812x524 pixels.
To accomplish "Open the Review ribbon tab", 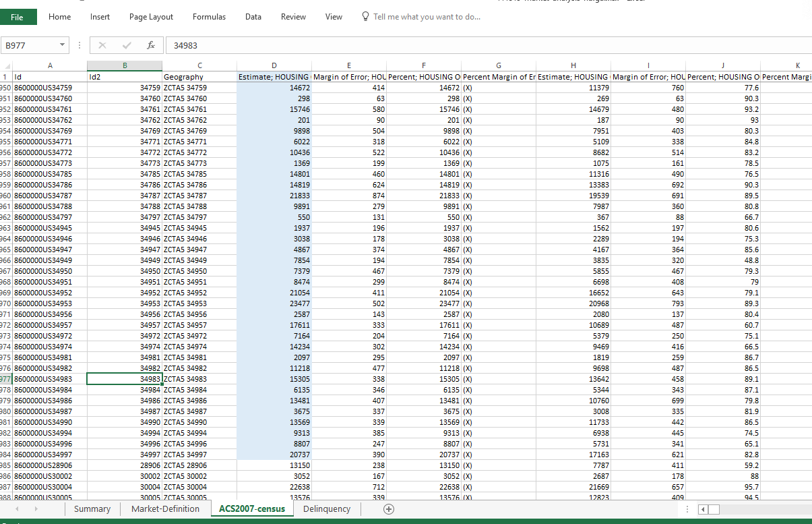I will (293, 17).
